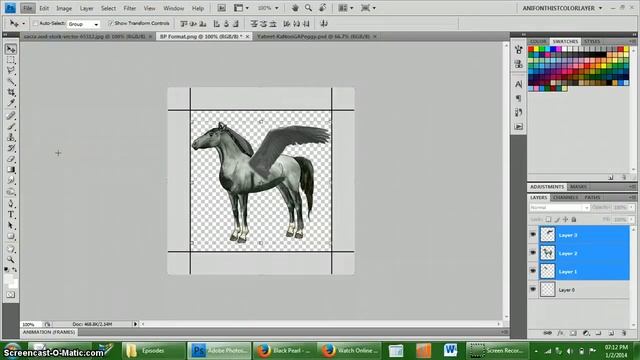Select the Pen tool
Screen dimensions: 640x360
coord(11,204)
